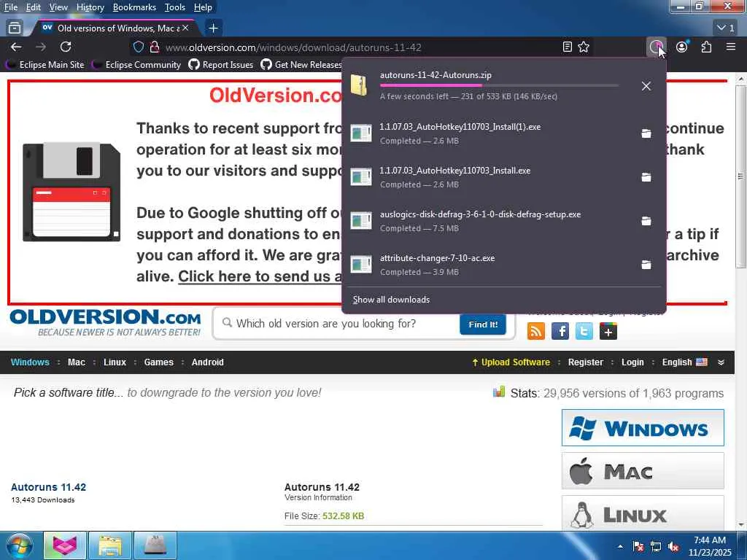747x560 pixels.
Task: Expand the double chevron in navigation bar
Action: click(x=721, y=362)
